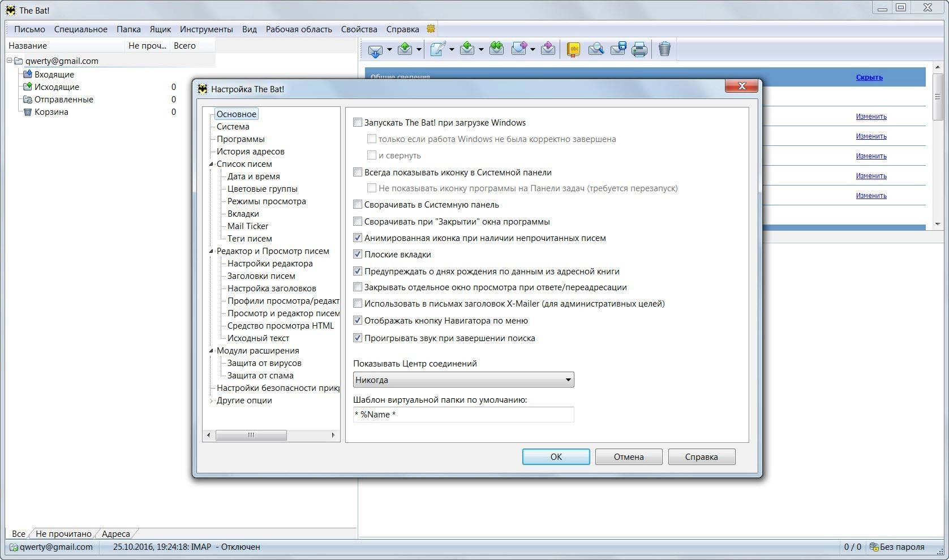Collapse the Модули расширения tree node
949x560 pixels.
click(211, 351)
